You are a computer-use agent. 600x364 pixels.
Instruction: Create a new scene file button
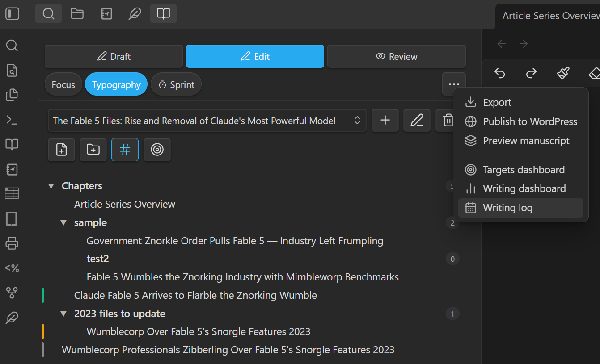pyautogui.click(x=61, y=150)
